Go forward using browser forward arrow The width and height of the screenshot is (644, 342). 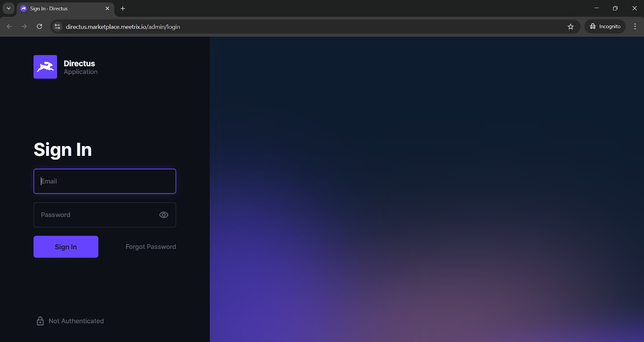coord(25,27)
